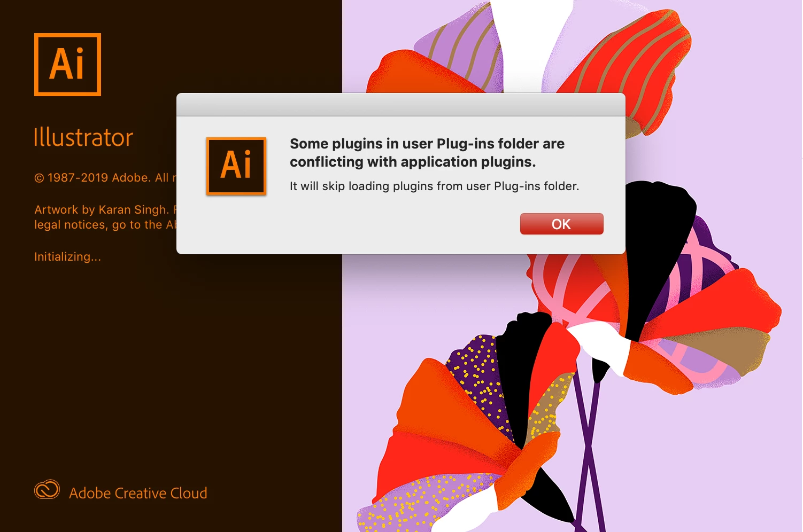The height and width of the screenshot is (532, 803).
Task: Click the Creative Cloud logo icon
Action: tap(47, 489)
